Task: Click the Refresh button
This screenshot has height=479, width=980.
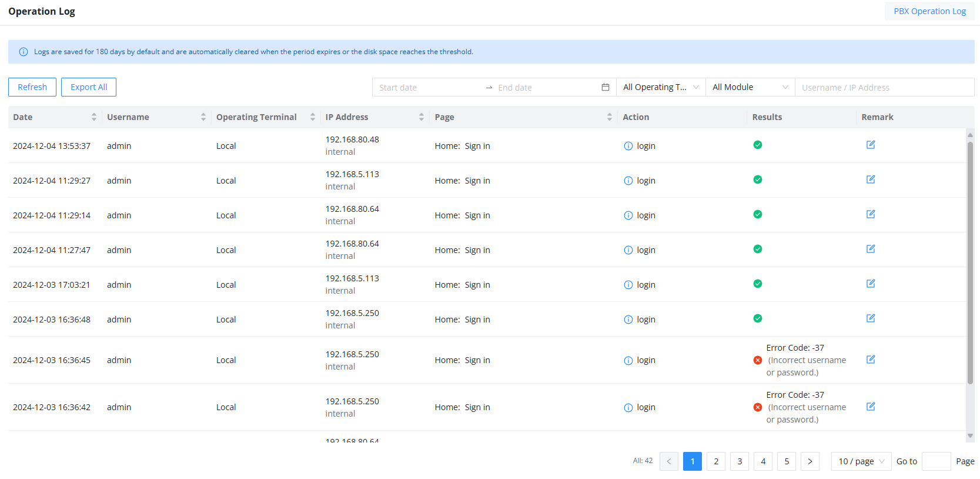Action: (32, 87)
